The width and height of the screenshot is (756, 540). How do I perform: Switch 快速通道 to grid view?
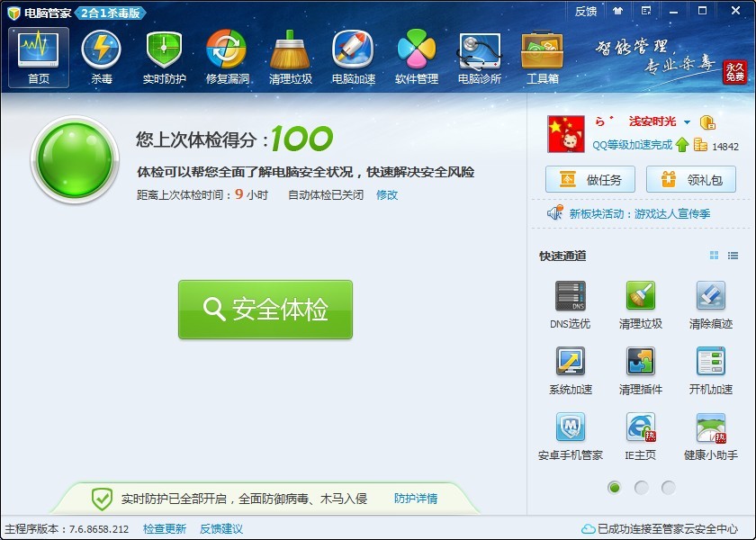715,255
